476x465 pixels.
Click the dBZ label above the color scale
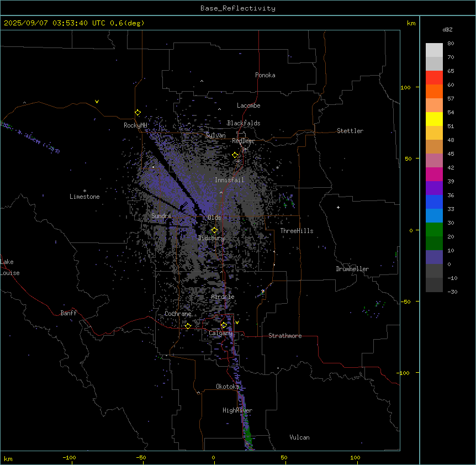[447, 29]
